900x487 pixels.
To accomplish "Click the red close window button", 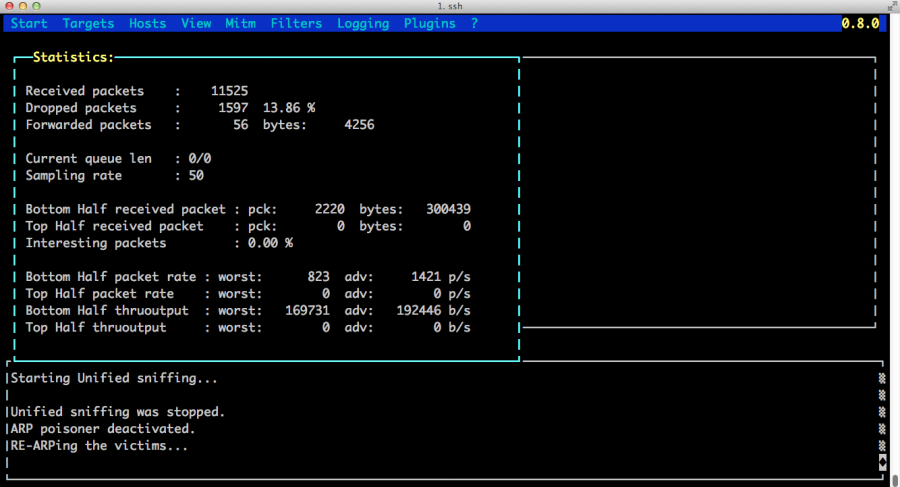I will [x=10, y=7].
